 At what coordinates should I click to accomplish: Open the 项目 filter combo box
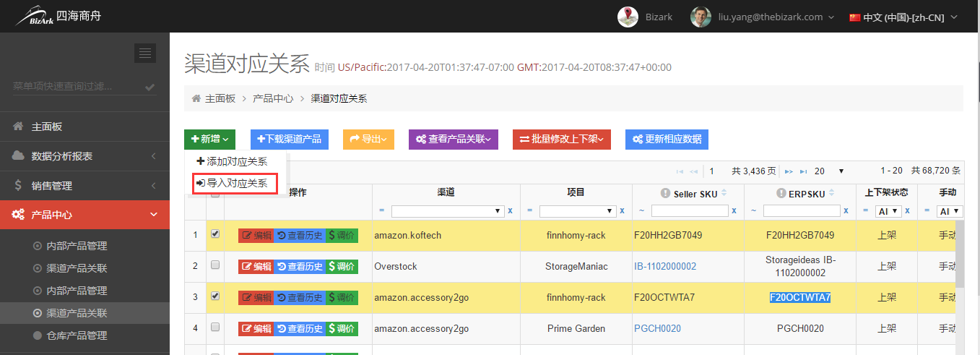[578, 211]
